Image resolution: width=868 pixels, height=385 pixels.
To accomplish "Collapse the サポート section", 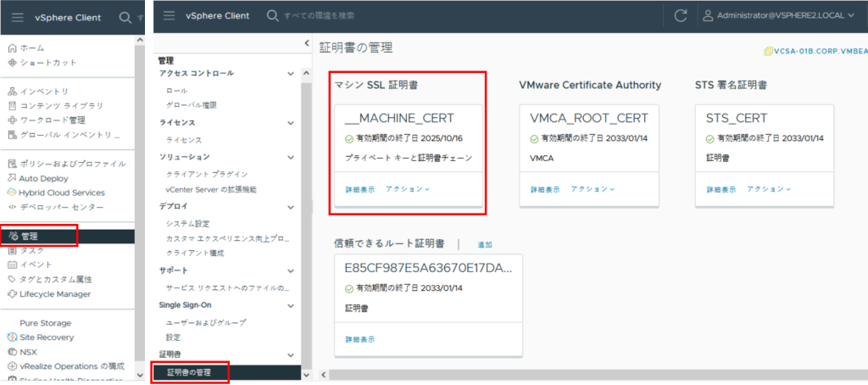I will (x=291, y=271).
